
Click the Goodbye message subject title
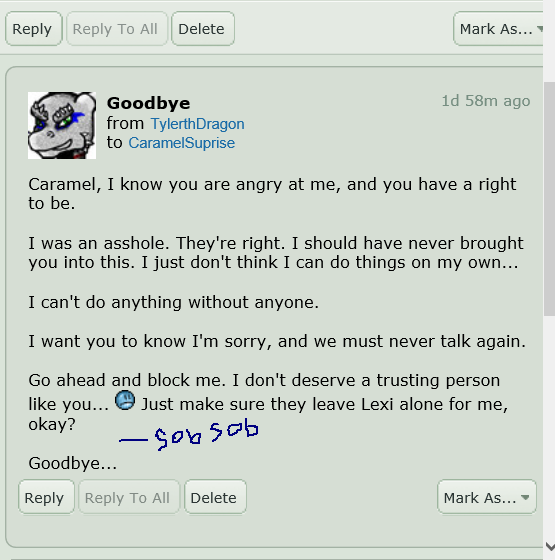coord(149,103)
